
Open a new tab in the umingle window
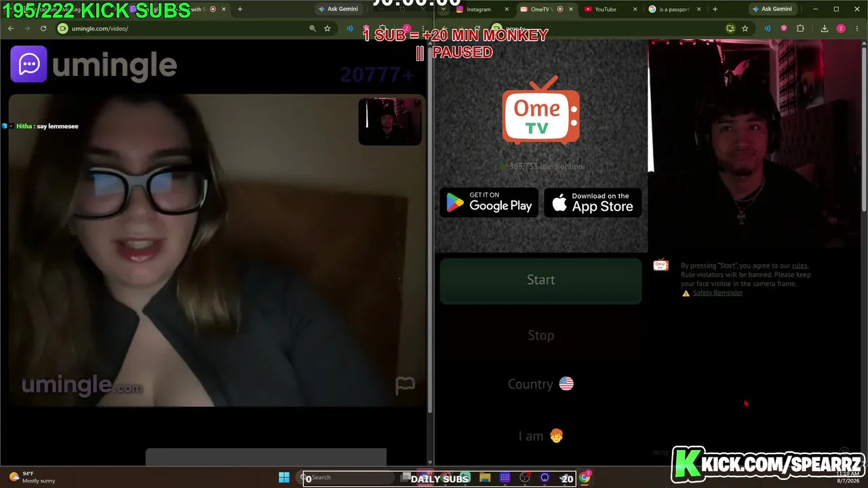239,9
